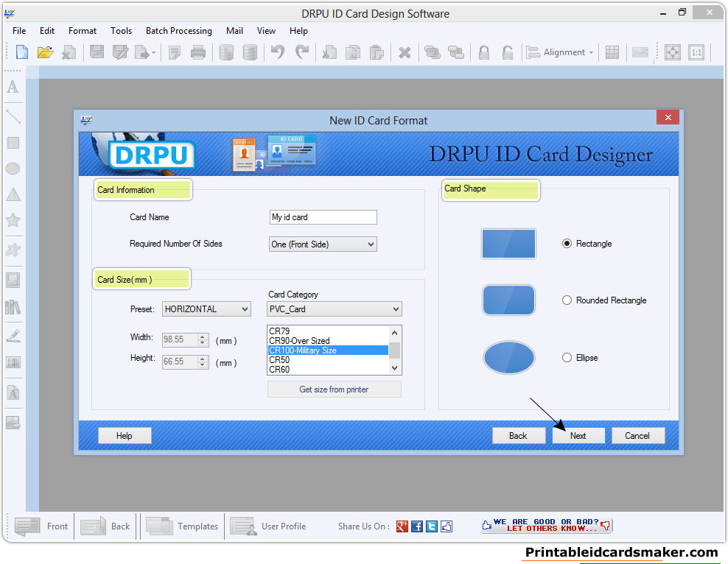Screen dimensions: 728x564
Task: Click the New document toolbar icon
Action: point(22,52)
